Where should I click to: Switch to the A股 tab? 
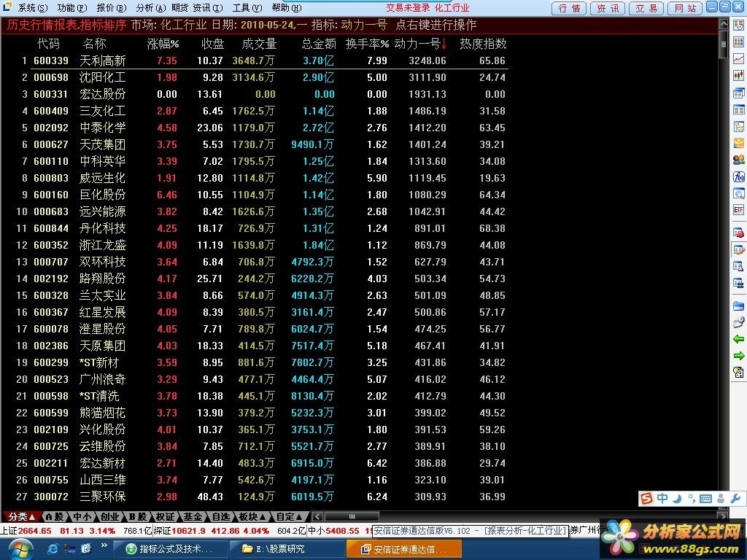tap(55, 517)
